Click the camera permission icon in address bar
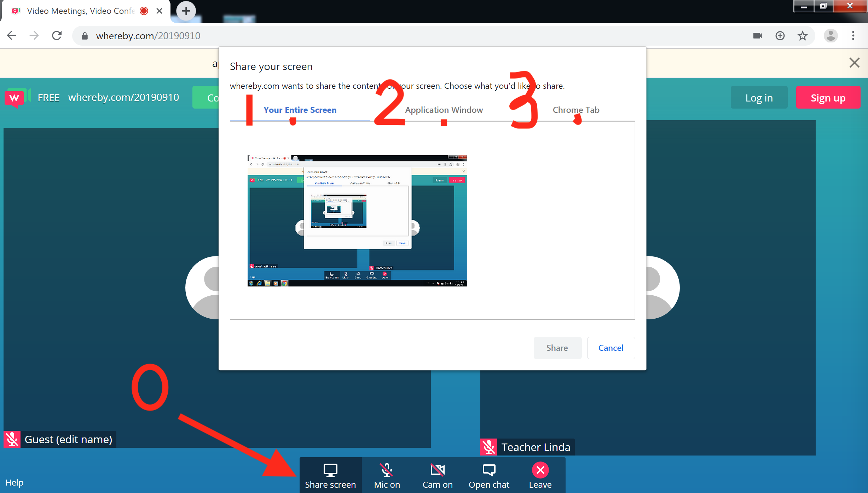 click(x=757, y=36)
